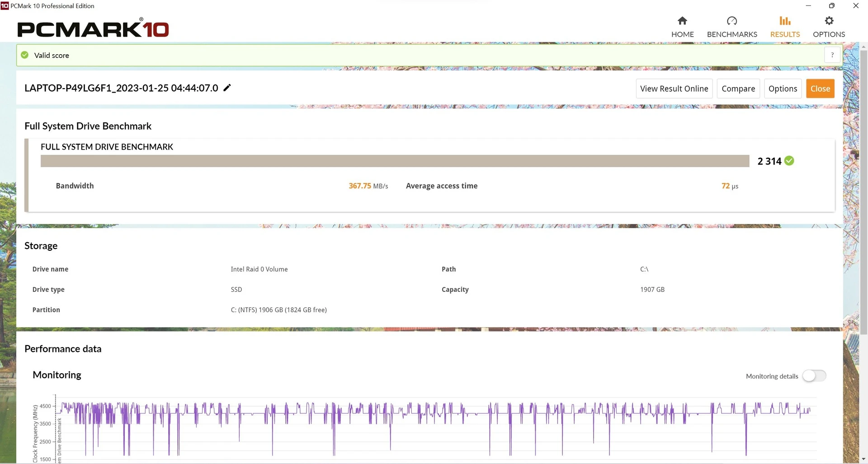This screenshot has width=868, height=464.
Task: Click the PCMark 10 logo
Action: [x=93, y=28]
